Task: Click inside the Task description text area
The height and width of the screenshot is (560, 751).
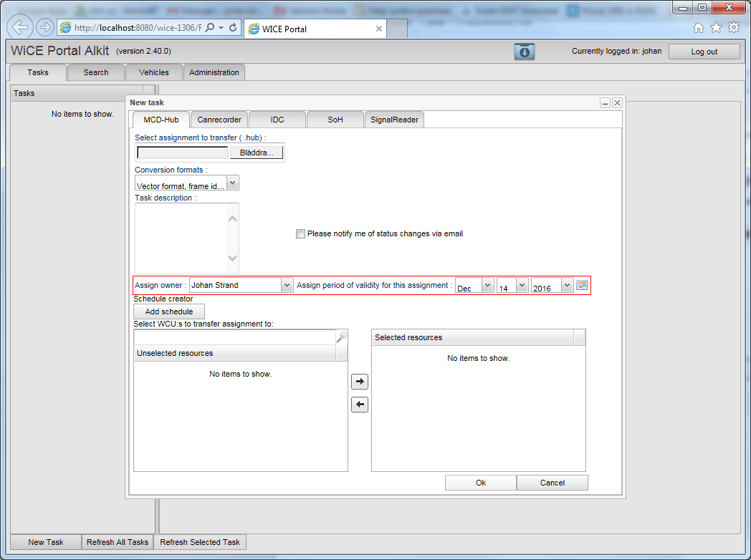Action: tap(181, 238)
